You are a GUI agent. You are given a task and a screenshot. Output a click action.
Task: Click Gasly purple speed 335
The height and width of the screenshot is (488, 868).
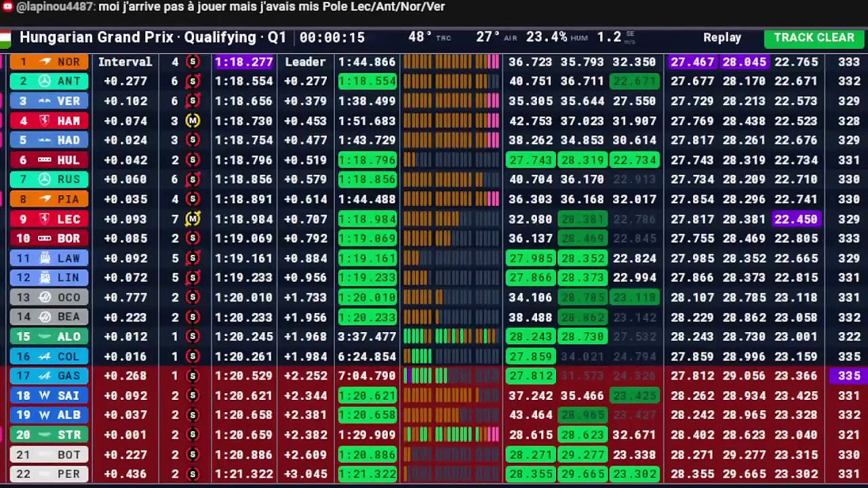pos(848,376)
